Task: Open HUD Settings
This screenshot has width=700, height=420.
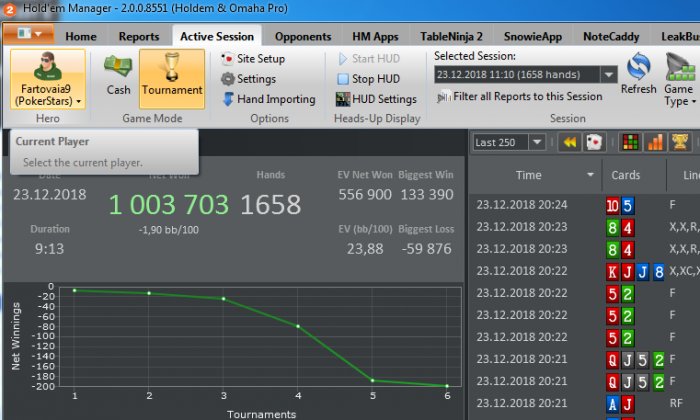Action: [x=376, y=99]
